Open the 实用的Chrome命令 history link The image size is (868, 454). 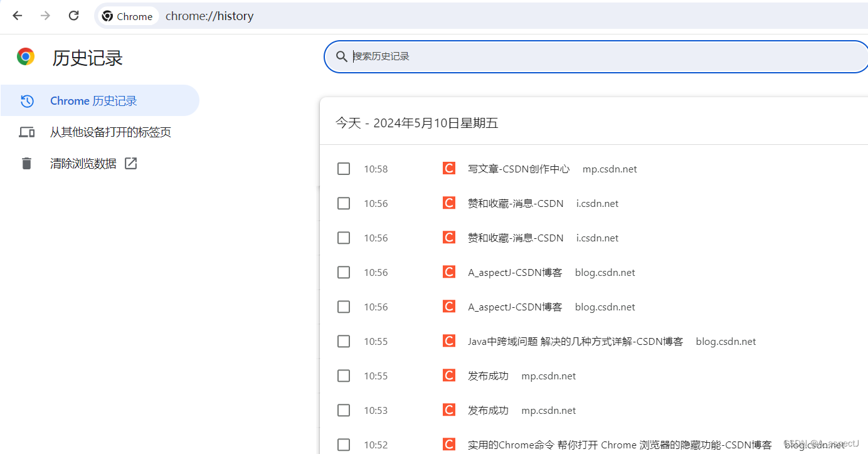coord(620,445)
